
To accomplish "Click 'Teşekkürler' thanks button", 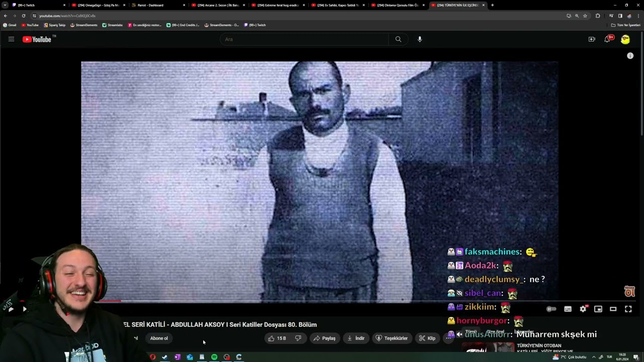I will [392, 338].
